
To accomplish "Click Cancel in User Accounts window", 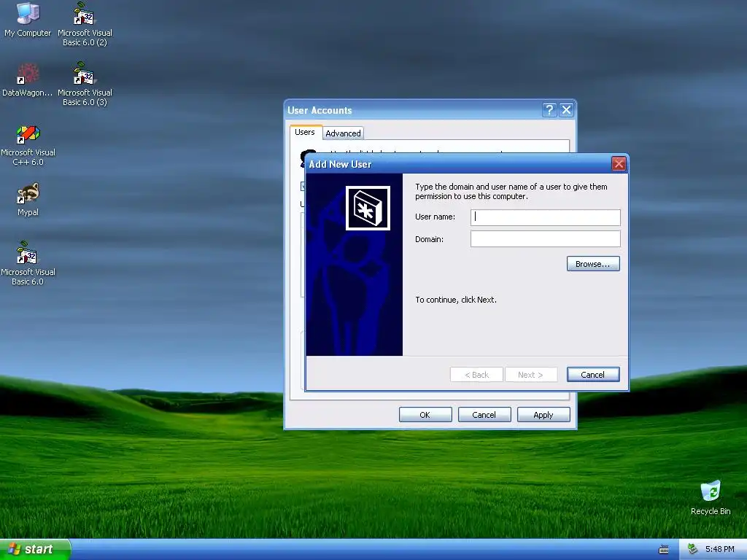I will (484, 415).
